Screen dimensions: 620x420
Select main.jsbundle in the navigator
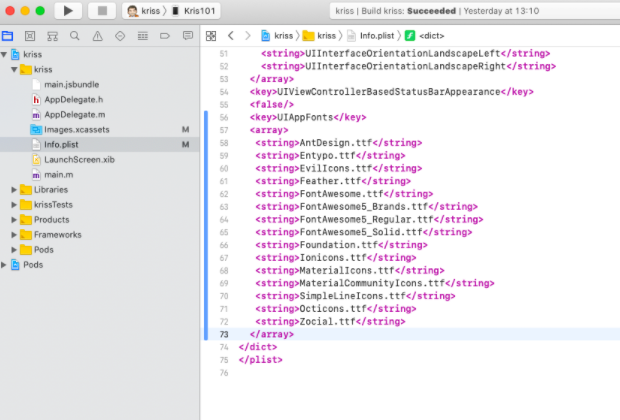[100, 84]
